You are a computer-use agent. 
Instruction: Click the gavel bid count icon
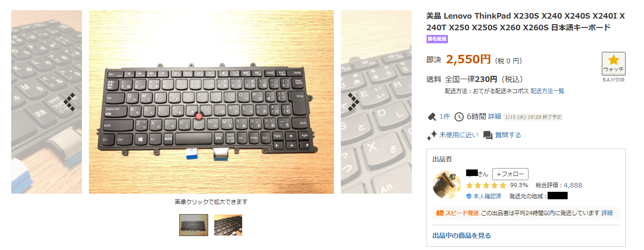pos(431,116)
